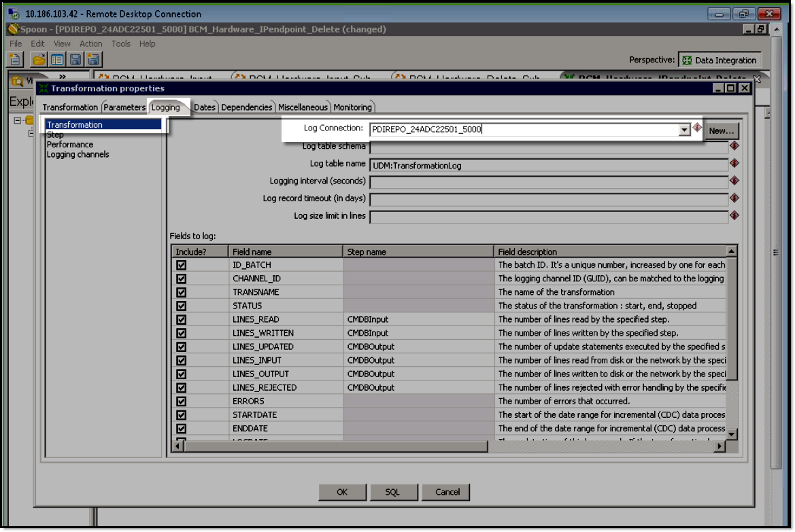Image resolution: width=795 pixels, height=532 pixels.
Task: Uncheck the ID_BATCH include checkbox
Action: coord(182,265)
